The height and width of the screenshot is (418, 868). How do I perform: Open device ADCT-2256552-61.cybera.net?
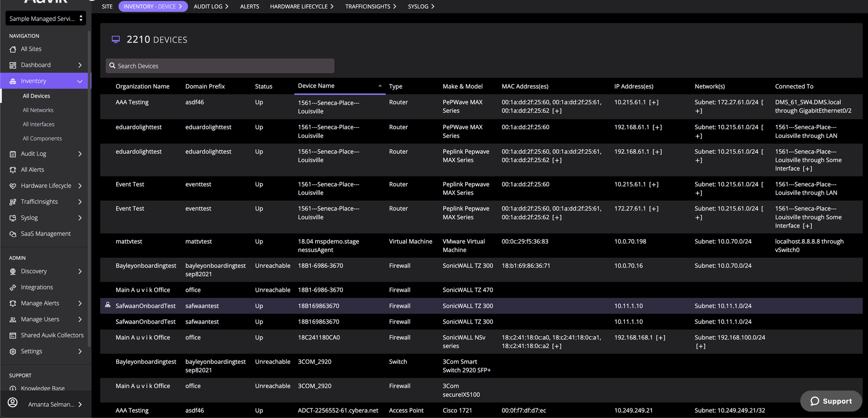point(338,411)
